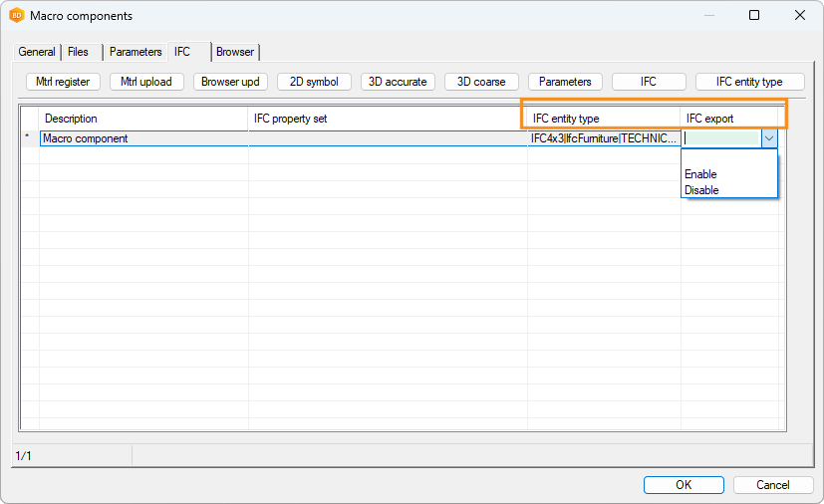
Task: Collapse the IFC export dropdown arrow
Action: coord(768,139)
